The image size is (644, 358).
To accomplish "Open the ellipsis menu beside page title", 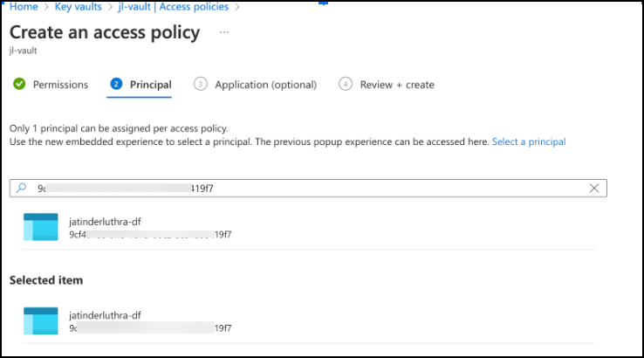I will point(224,32).
